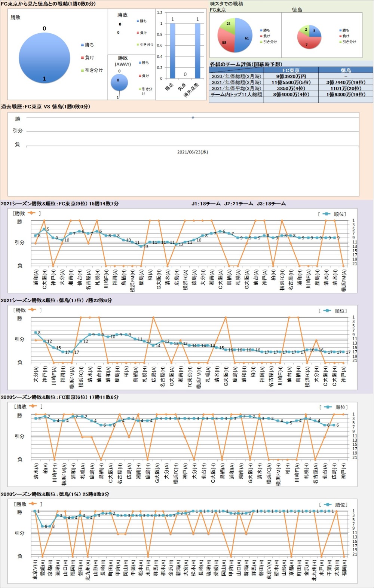Click the 2021/06/23 match data point
Viewport: 374px width, 588px height.
coord(193,118)
